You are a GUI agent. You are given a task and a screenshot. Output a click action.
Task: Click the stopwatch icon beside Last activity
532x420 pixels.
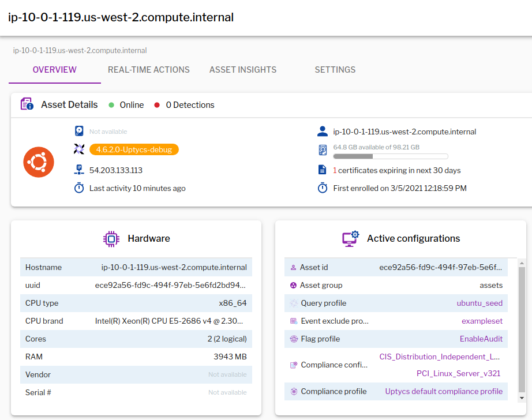pos(78,188)
